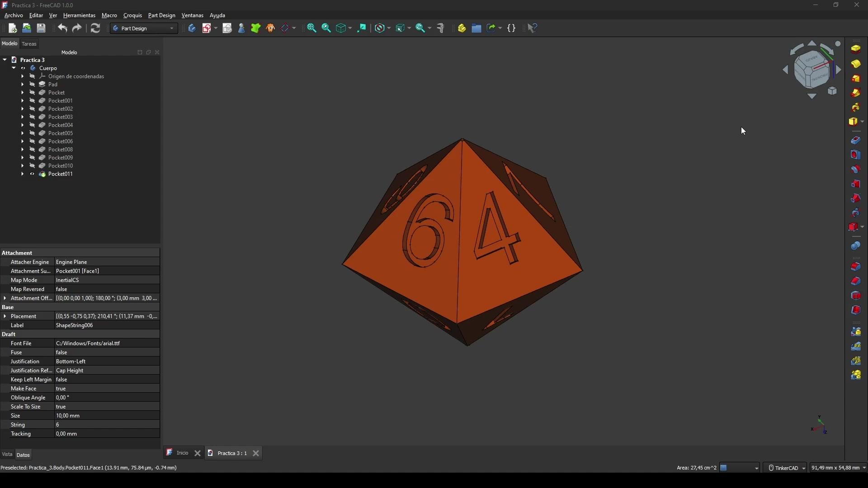Expand the Placement property row
The height and width of the screenshot is (488, 868).
(x=5, y=316)
